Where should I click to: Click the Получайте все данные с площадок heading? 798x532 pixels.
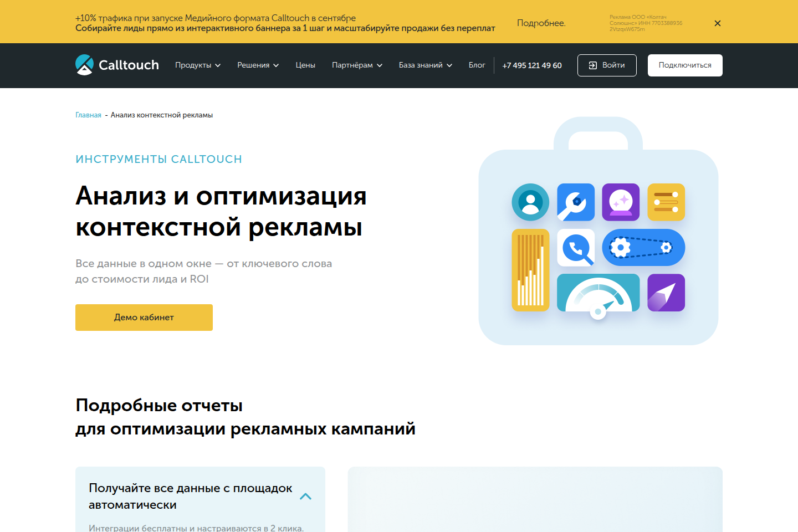point(191,497)
